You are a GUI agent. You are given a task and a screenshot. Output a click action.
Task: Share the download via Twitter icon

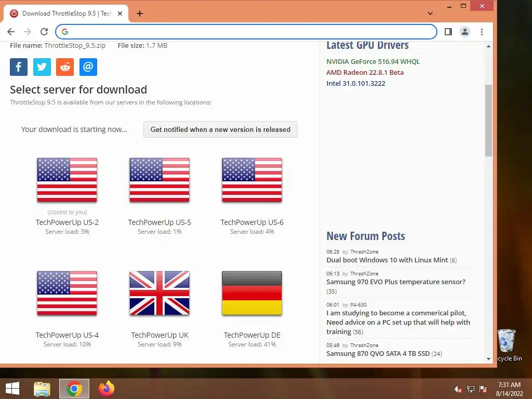42,67
